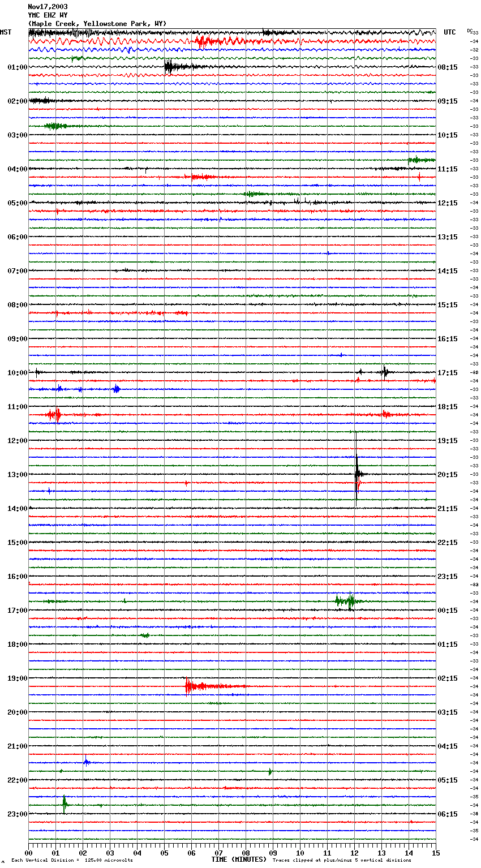The image size is (481, 868).
Task: Select the 01:15 UTC time label
Action: click(x=448, y=644)
